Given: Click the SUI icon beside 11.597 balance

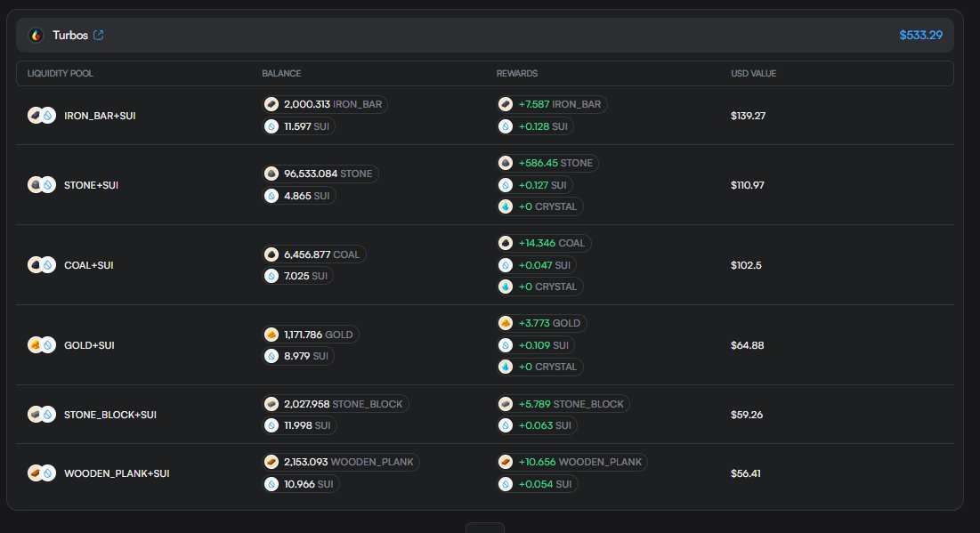Looking at the screenshot, I should pyautogui.click(x=271, y=126).
